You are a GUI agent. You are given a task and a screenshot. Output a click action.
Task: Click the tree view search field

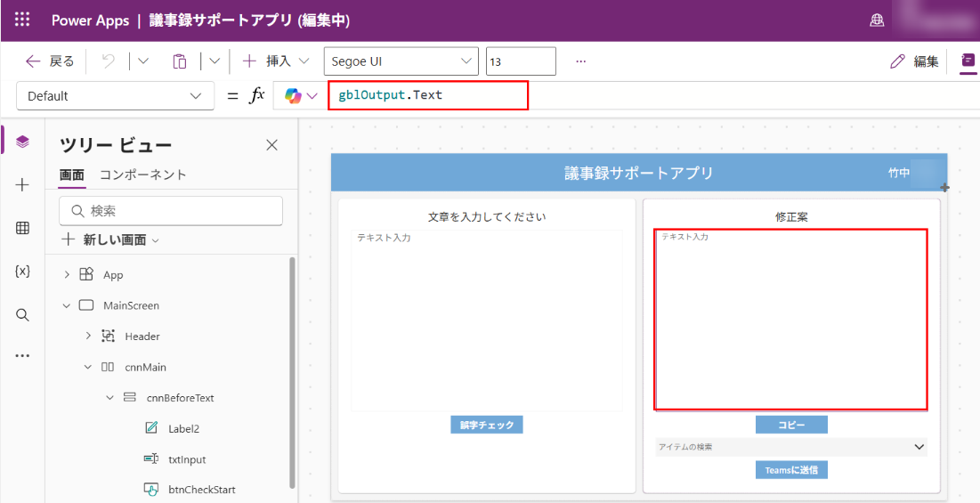(171, 211)
